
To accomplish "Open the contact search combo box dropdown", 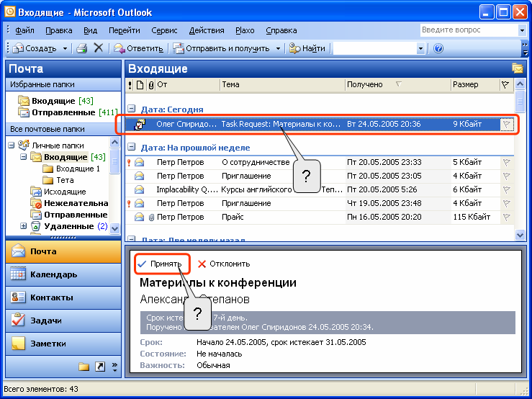I will pyautogui.click(x=420, y=48).
